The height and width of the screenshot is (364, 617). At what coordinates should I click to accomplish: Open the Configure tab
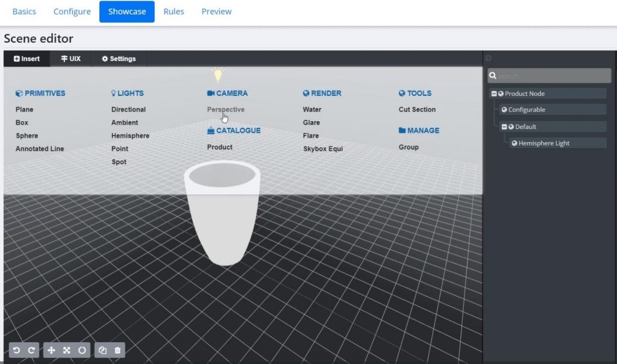click(x=72, y=11)
